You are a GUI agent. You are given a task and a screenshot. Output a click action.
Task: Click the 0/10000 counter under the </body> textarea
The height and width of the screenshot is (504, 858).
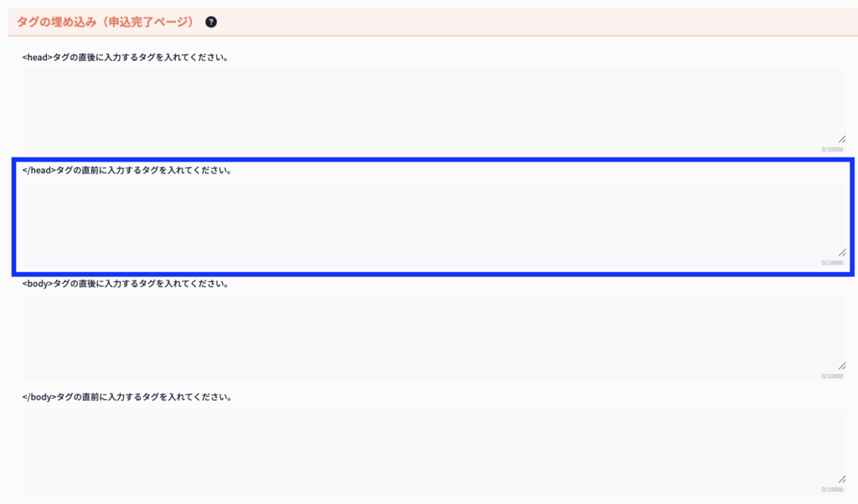pos(832,490)
